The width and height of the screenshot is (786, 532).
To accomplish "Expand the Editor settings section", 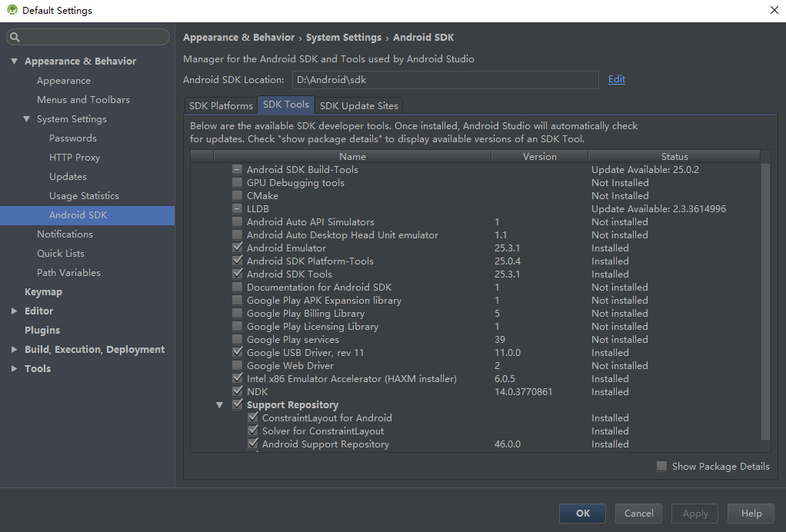I will coord(14,311).
